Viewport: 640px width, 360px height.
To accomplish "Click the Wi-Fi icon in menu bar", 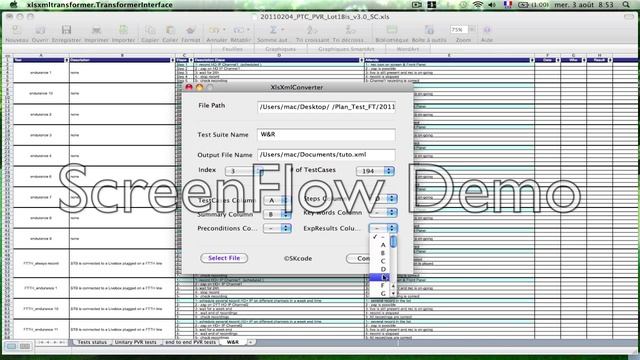I will (x=478, y=5).
